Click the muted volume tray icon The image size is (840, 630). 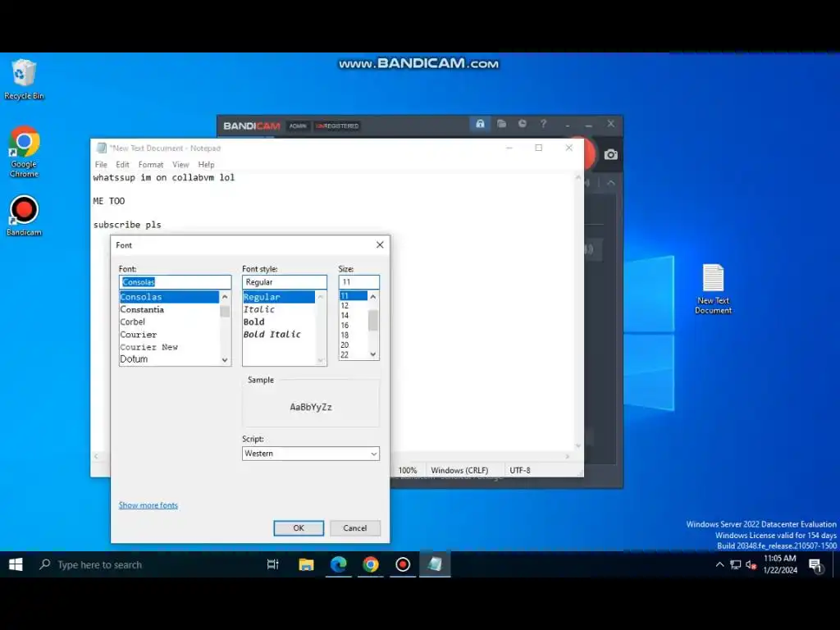[x=751, y=564]
